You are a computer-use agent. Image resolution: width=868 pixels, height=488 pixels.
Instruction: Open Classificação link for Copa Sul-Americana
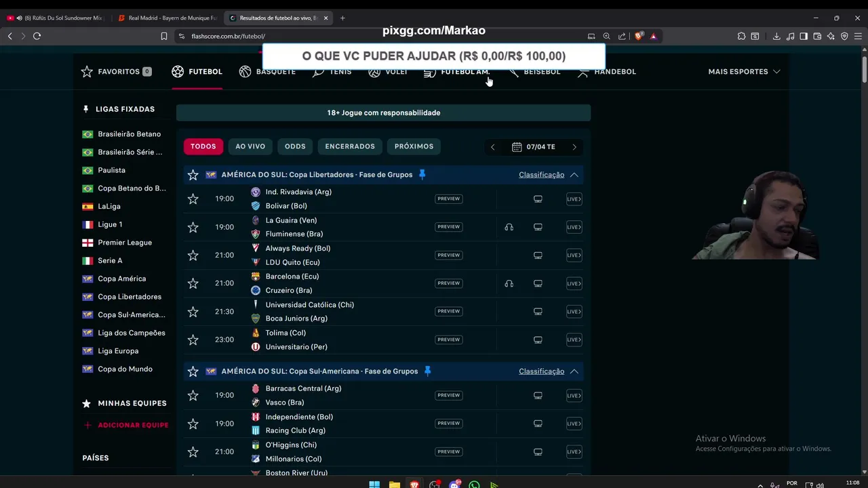(x=541, y=371)
